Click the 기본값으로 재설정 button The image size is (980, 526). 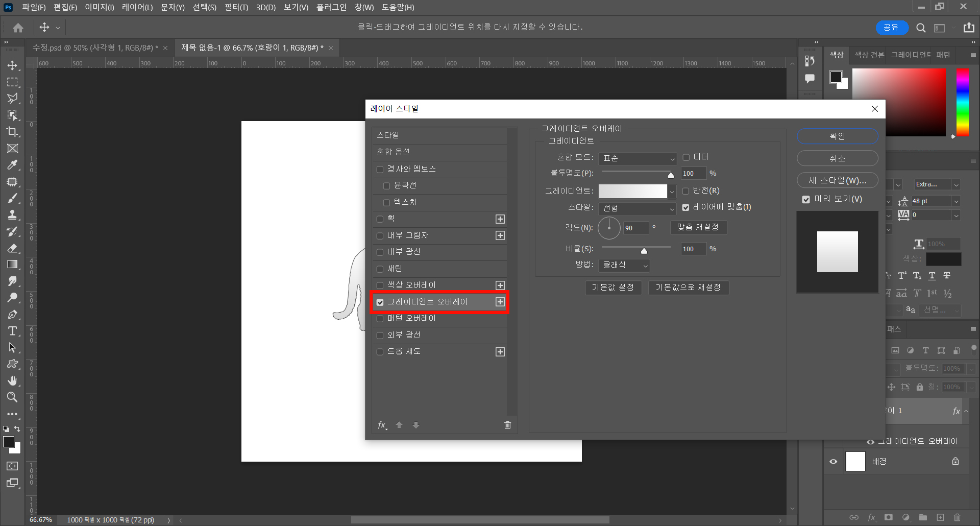[689, 288]
